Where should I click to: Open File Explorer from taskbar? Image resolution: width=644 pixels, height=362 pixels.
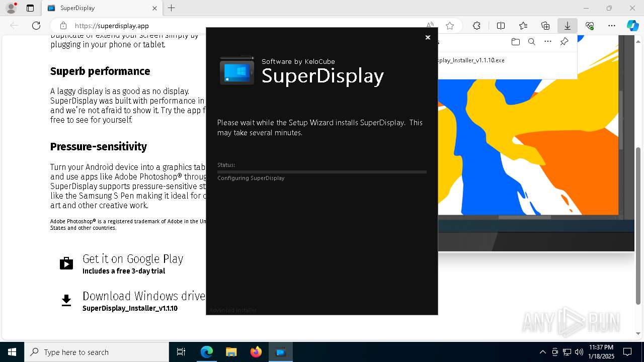click(231, 352)
